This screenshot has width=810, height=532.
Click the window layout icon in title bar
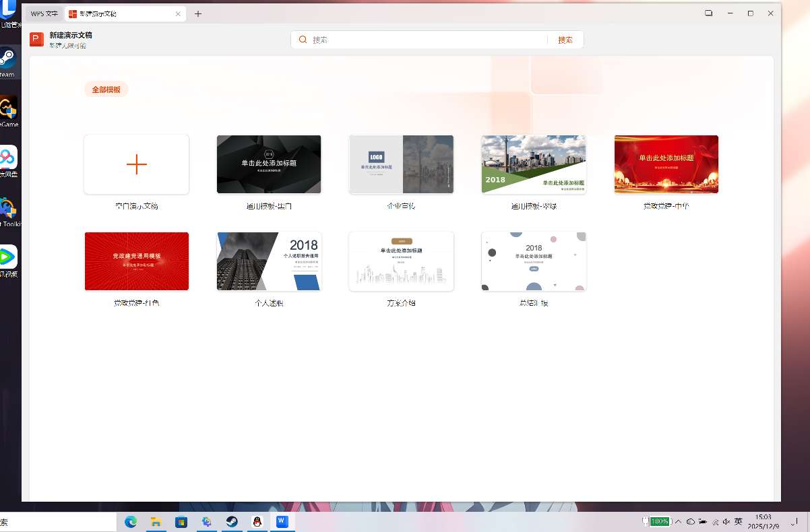click(x=708, y=13)
